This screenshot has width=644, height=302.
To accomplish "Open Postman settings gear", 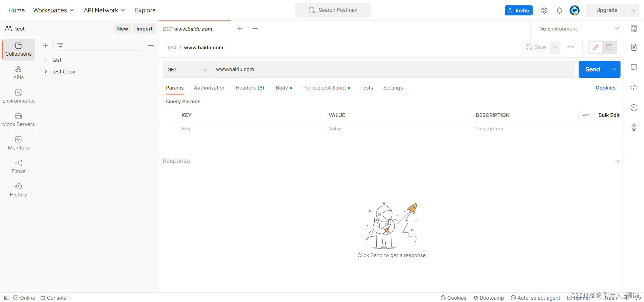I will 544,10.
